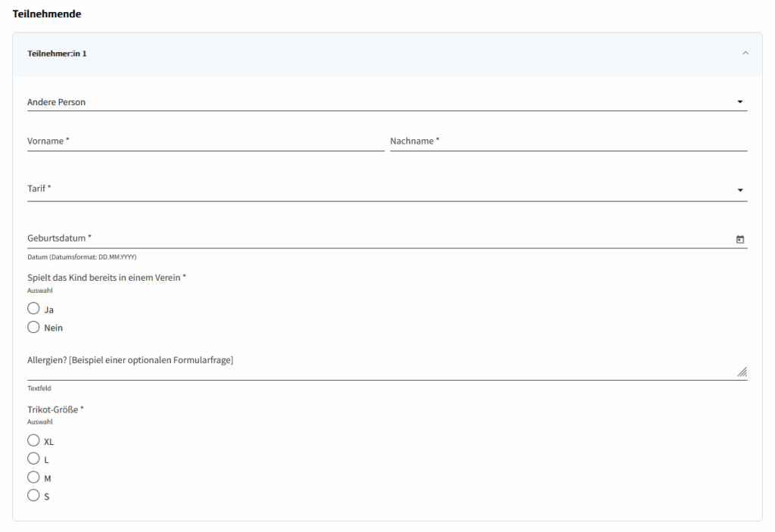Focus the Vorname input field
Viewport: 775px width, 532px height.
[x=205, y=142]
